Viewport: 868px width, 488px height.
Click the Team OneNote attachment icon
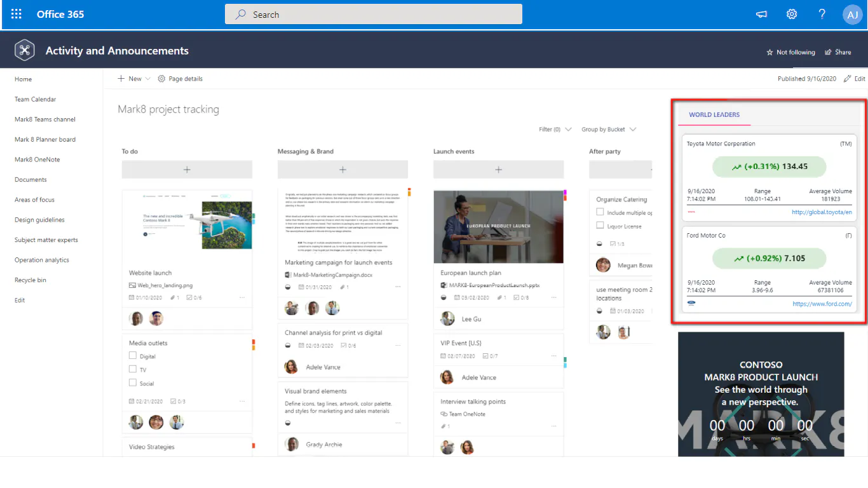[444, 414]
